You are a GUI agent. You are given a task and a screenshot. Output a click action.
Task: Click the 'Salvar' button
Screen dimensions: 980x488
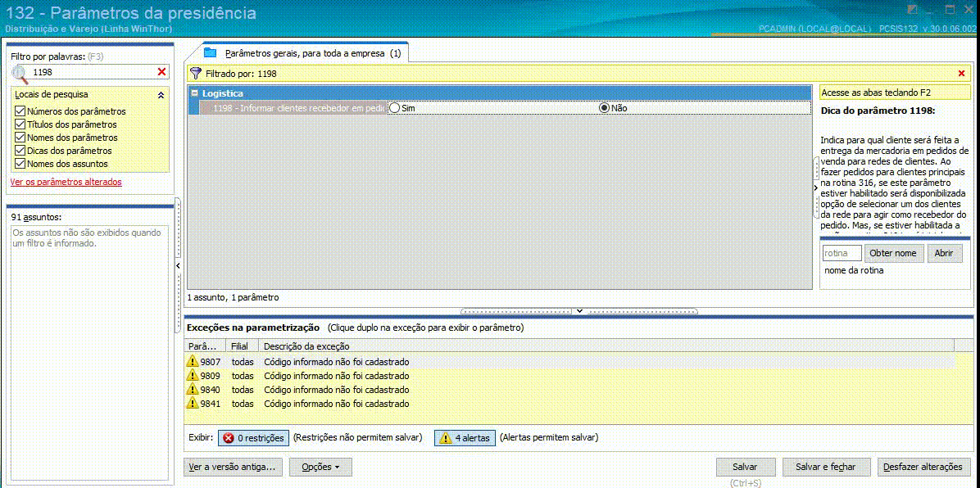[x=745, y=467]
